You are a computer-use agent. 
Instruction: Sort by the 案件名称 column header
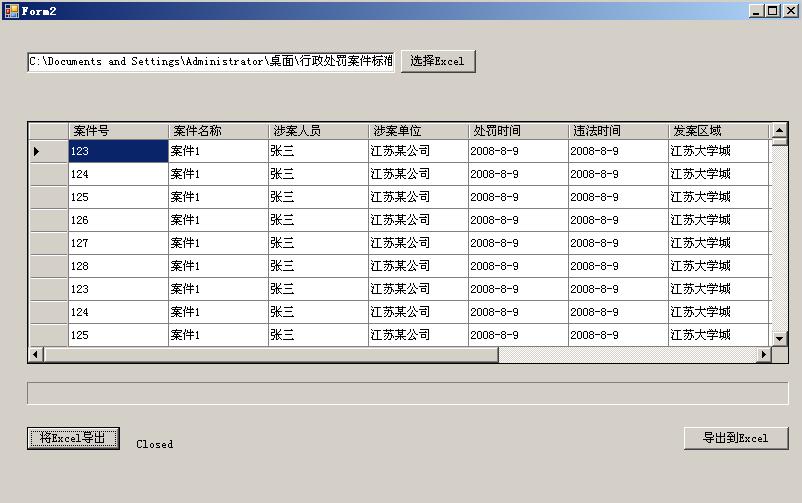(218, 131)
